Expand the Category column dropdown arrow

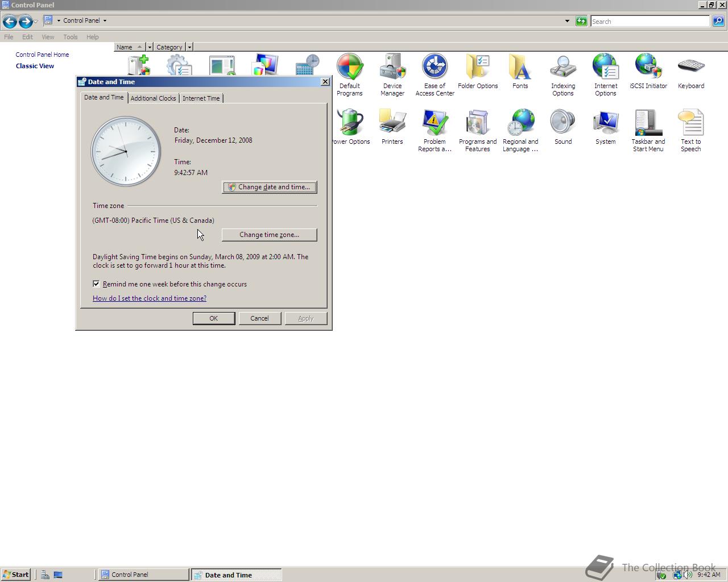click(x=189, y=47)
